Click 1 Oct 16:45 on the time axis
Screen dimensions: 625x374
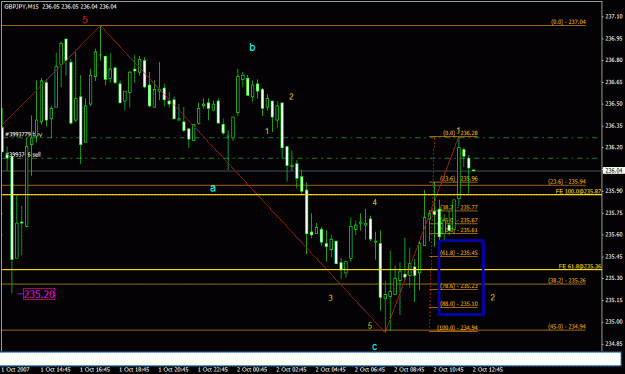tap(95, 370)
